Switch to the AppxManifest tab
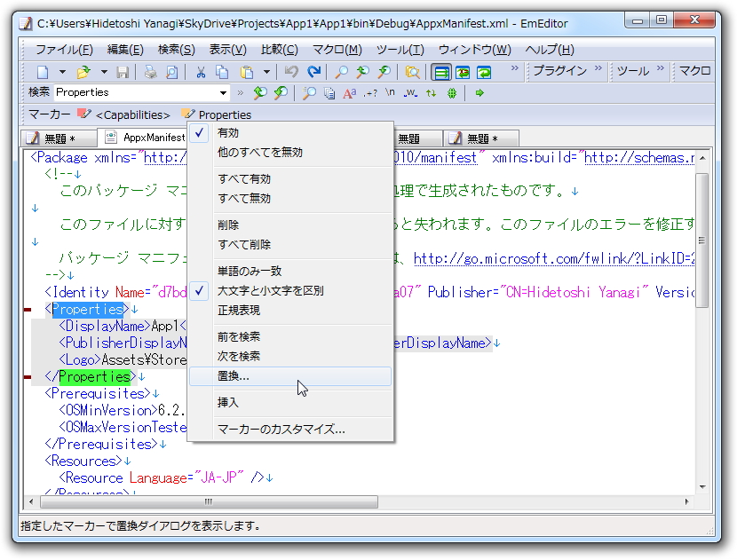The image size is (737, 560). pyautogui.click(x=143, y=138)
